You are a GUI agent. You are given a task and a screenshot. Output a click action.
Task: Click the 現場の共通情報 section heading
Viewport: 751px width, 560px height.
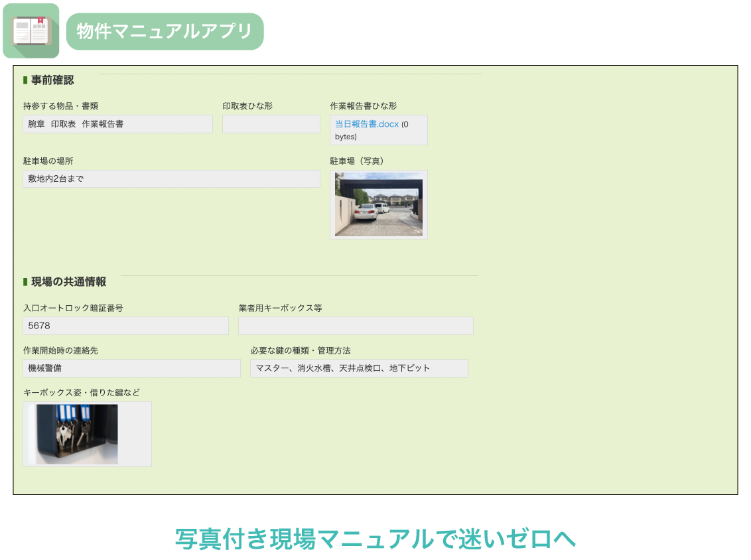click(x=68, y=282)
